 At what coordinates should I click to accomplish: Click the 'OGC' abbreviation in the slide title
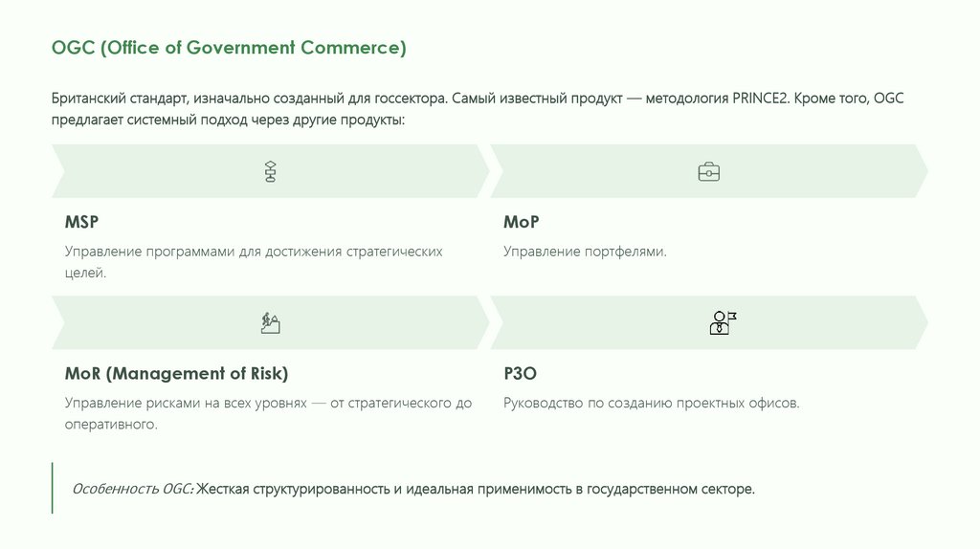click(72, 48)
